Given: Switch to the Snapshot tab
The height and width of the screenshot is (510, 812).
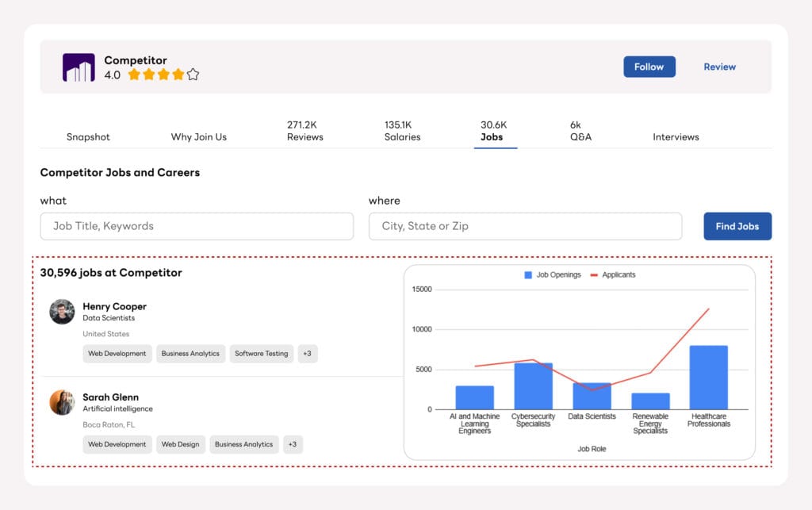Looking at the screenshot, I should click(x=88, y=136).
